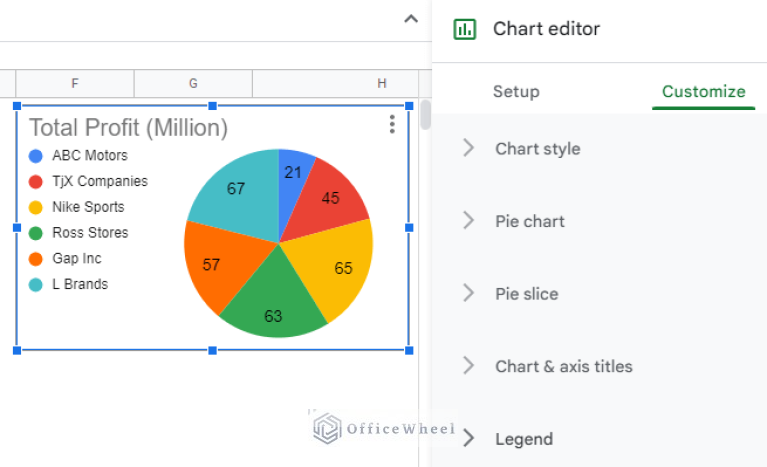Viewport: 767px width, 467px height.
Task: Click the chart's bottom-right resize handle
Action: 409,351
